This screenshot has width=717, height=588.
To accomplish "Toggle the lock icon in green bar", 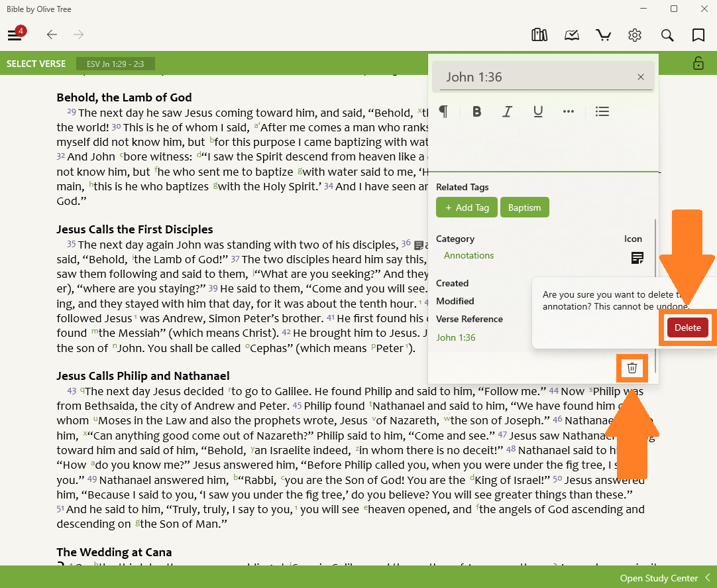I will click(698, 64).
